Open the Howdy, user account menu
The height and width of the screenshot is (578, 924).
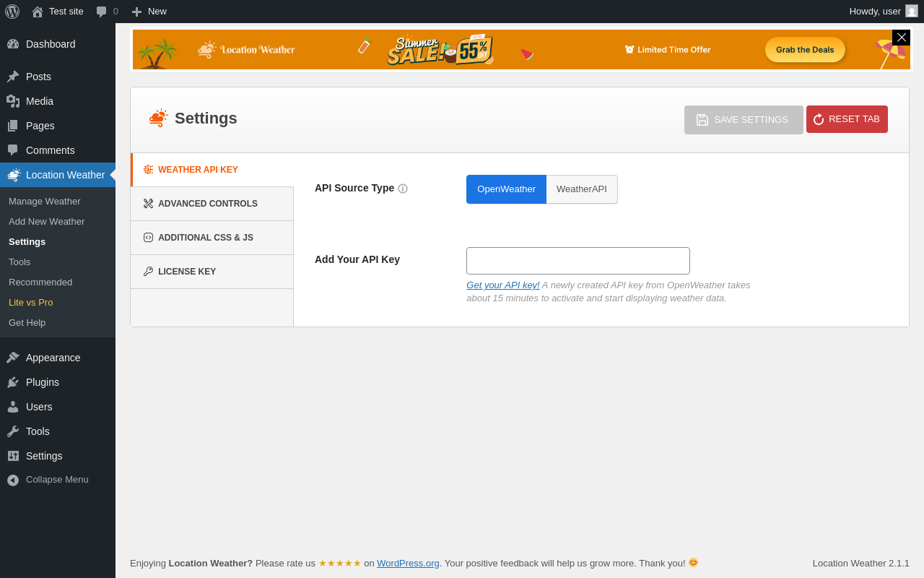pos(883,12)
